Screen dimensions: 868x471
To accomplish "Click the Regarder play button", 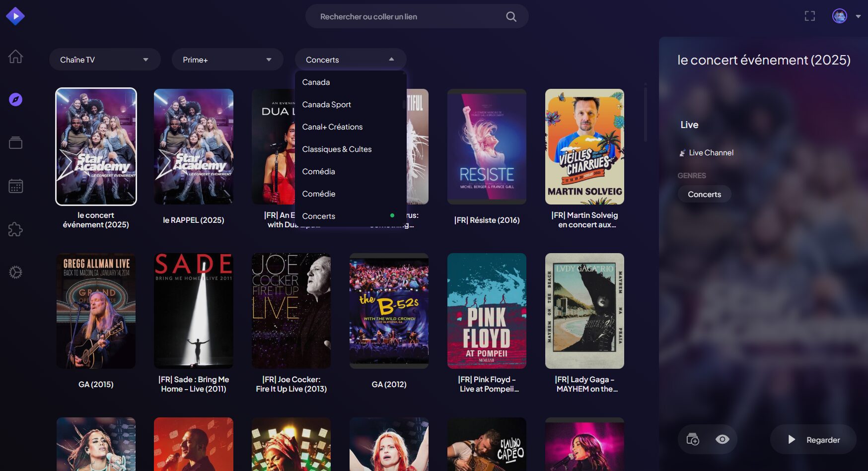I will click(813, 440).
